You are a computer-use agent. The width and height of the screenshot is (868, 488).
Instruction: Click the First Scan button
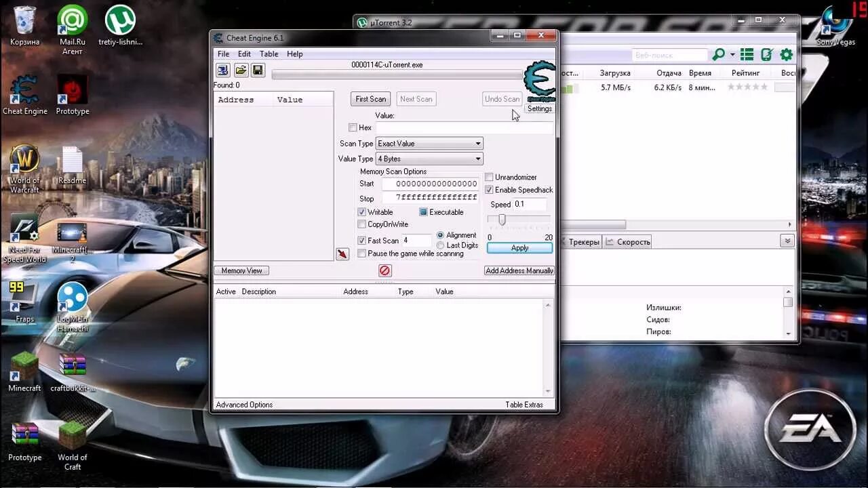coord(371,99)
